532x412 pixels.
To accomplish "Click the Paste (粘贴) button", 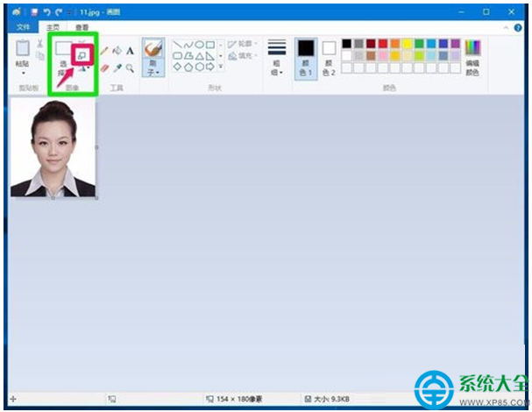I will tap(22, 56).
